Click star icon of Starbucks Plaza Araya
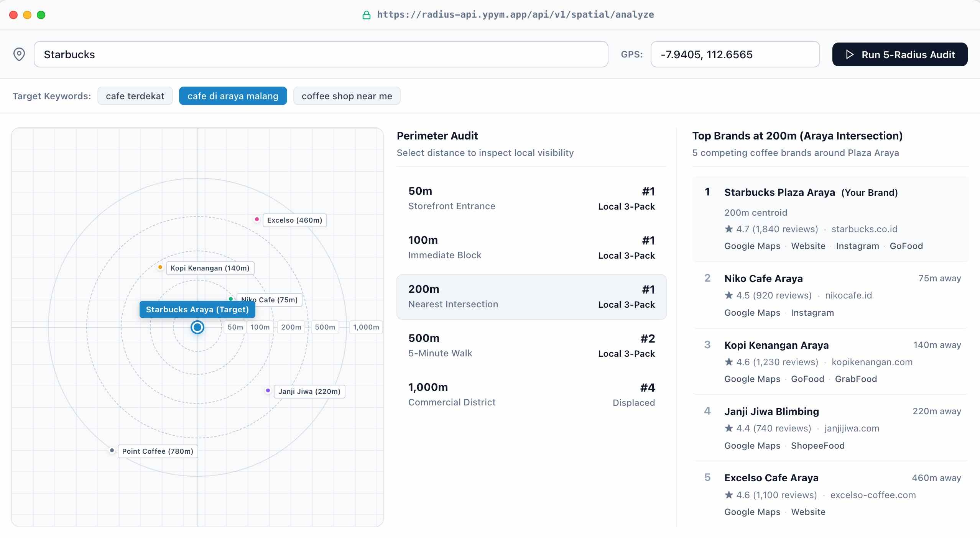Image resolution: width=980 pixels, height=538 pixels. coord(729,229)
